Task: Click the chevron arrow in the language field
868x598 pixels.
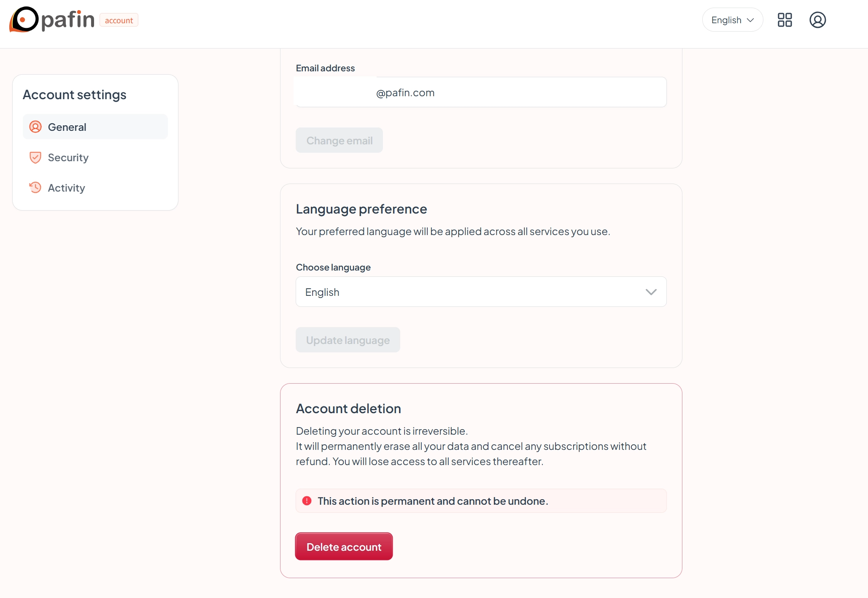Action: pyautogui.click(x=651, y=292)
